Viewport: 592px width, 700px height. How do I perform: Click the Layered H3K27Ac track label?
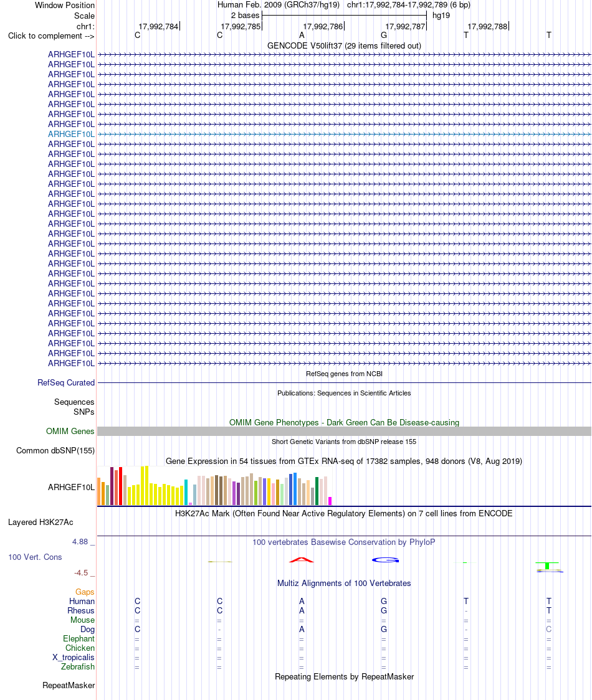(x=41, y=523)
